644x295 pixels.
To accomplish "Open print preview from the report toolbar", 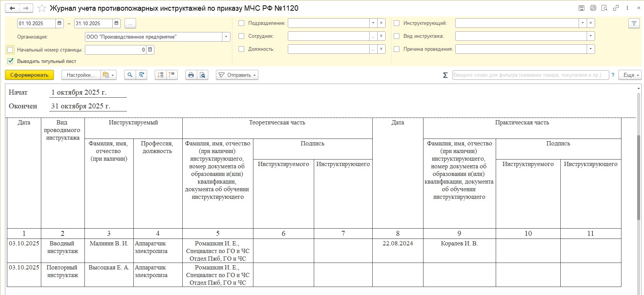I will pyautogui.click(x=203, y=75).
